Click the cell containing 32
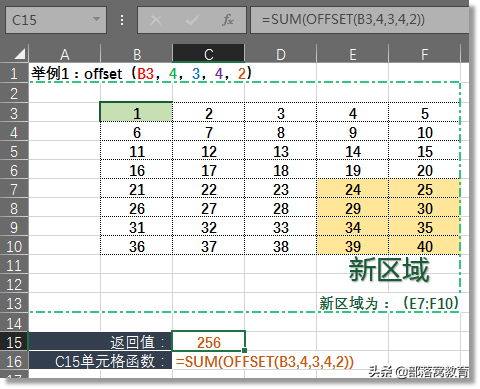Image resolution: width=480 pixels, height=389 pixels. click(x=209, y=227)
